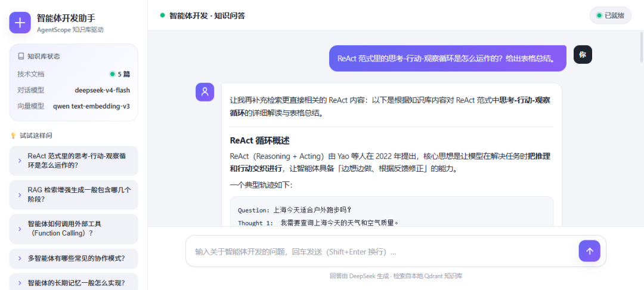Click the Thought 1 code line
Screen dimensions: 644x290
tap(318, 223)
